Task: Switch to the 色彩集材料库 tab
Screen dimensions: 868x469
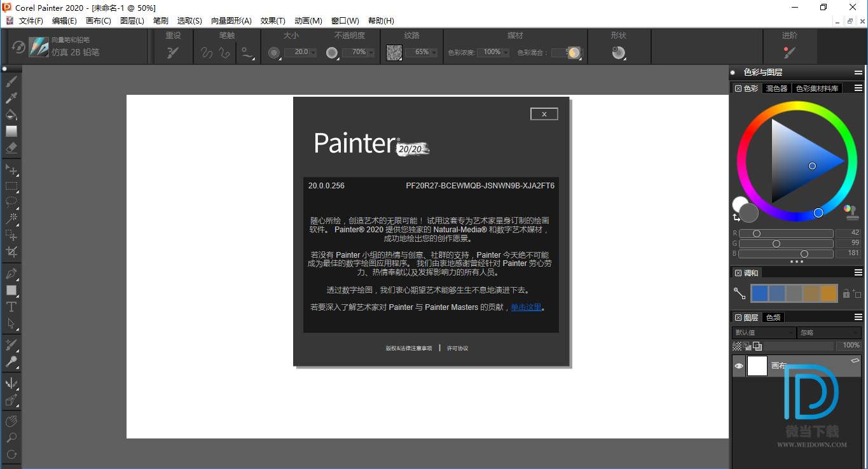Action: 817,88
